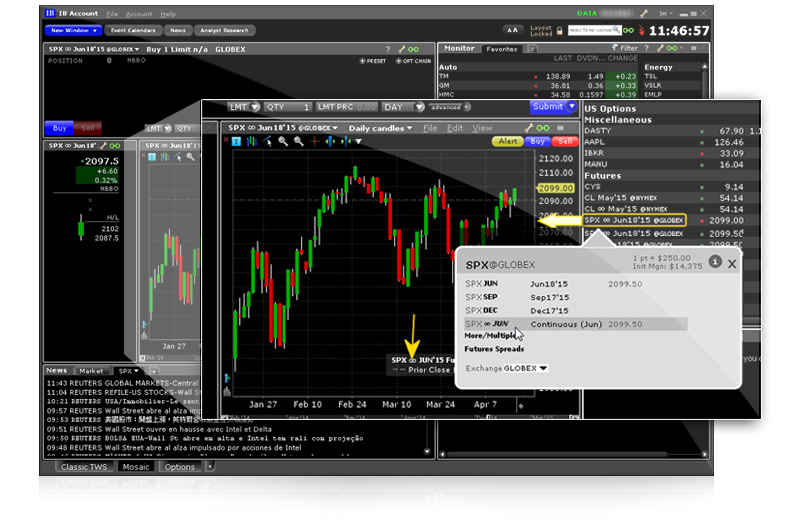
Task: Click the first magnifier zoom icon in chart toolbar
Action: 283,141
